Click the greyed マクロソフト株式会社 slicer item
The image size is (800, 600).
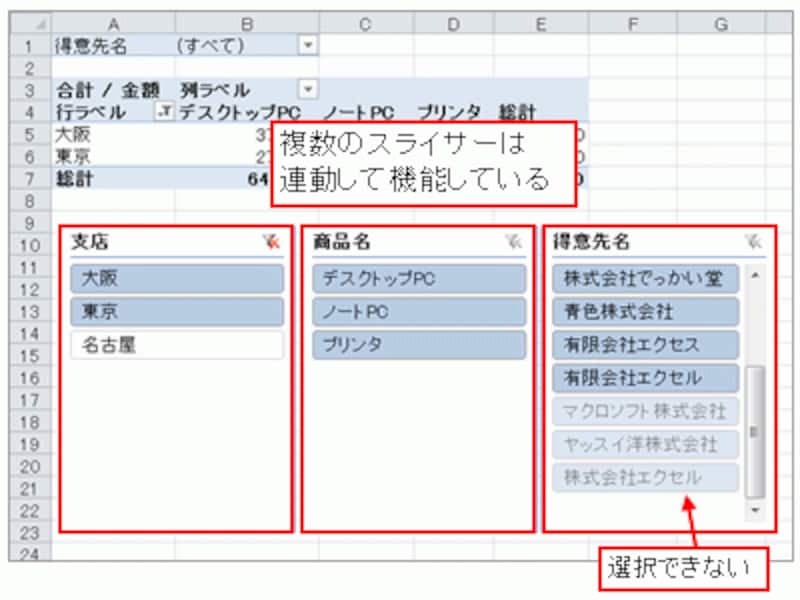(645, 411)
